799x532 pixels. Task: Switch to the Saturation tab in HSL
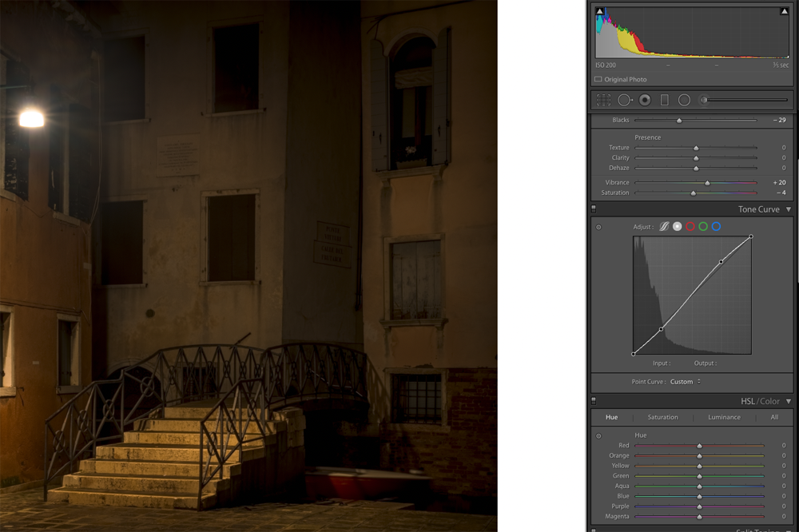(x=662, y=417)
